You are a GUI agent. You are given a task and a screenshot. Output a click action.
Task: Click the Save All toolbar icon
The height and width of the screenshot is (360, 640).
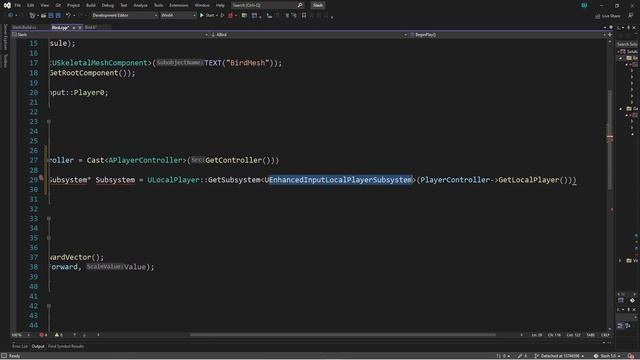coord(58,16)
